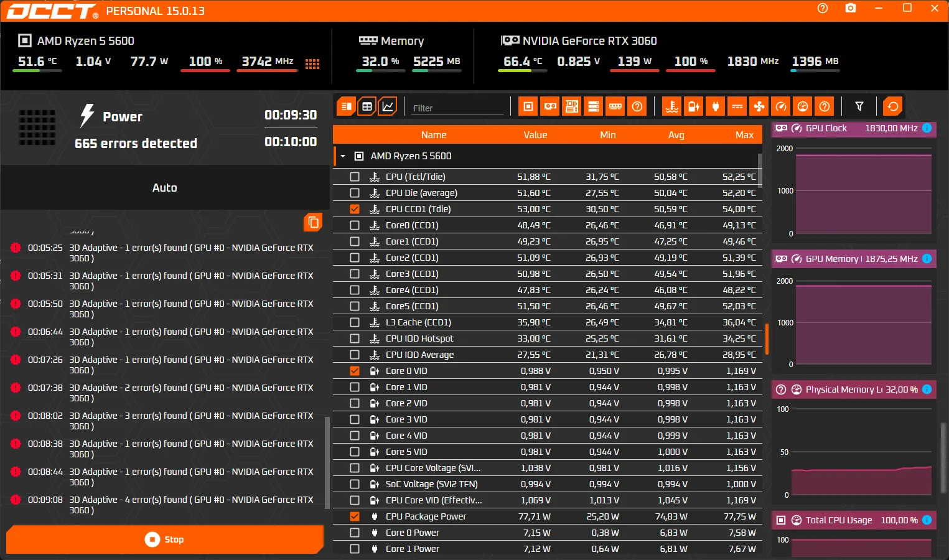Image resolution: width=949 pixels, height=560 pixels.
Task: Click the Filter text field
Action: (x=457, y=108)
